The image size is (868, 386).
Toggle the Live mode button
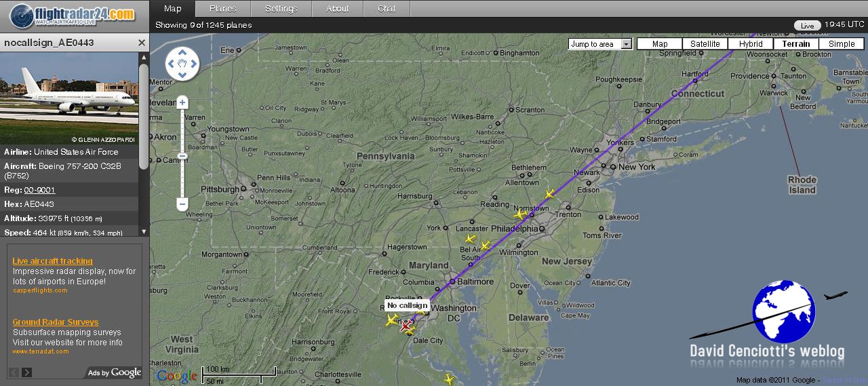point(807,26)
